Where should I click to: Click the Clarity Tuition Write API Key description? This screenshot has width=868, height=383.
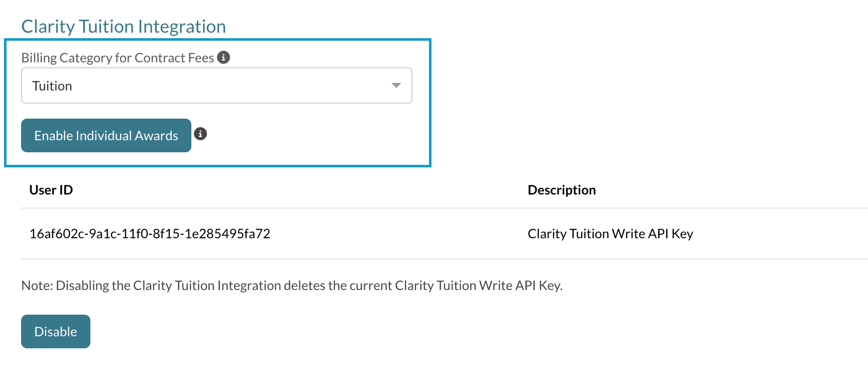[610, 233]
